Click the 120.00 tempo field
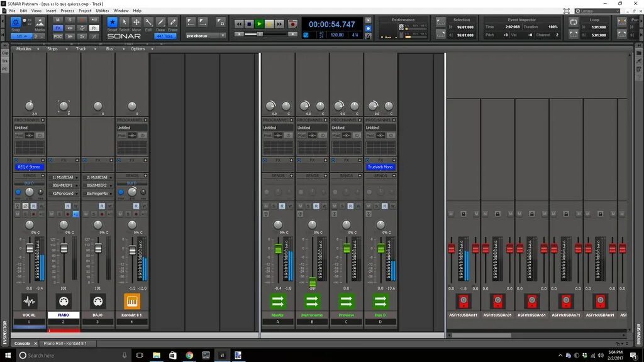 [x=337, y=35]
